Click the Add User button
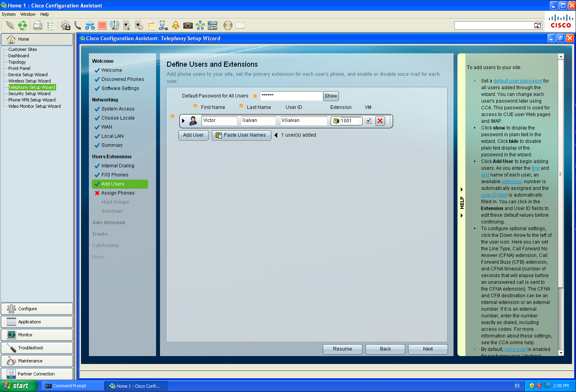 tap(193, 135)
